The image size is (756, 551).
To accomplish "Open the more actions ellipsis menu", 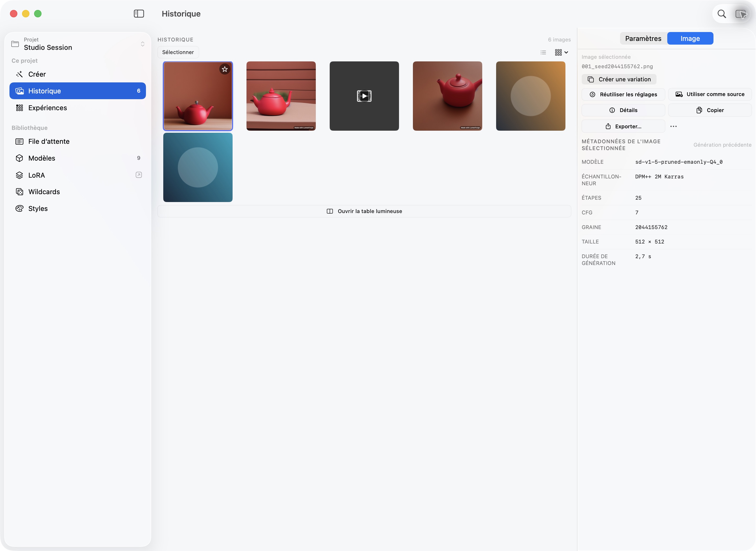I will 674,126.
